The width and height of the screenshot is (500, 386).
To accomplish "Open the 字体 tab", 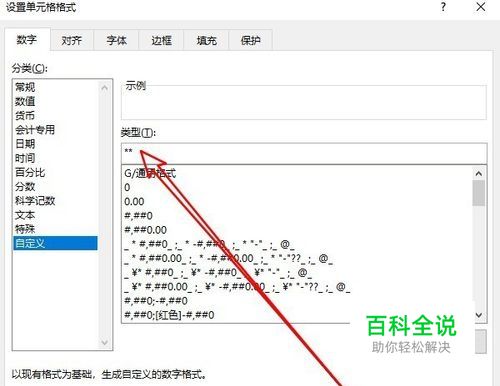I will pyautogui.click(x=116, y=40).
